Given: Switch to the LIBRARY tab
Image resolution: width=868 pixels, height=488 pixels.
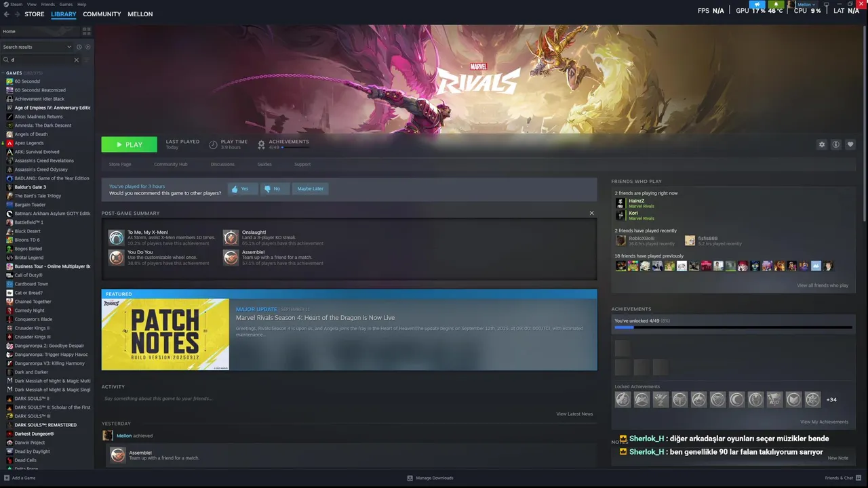Looking at the screenshot, I should pos(64,14).
